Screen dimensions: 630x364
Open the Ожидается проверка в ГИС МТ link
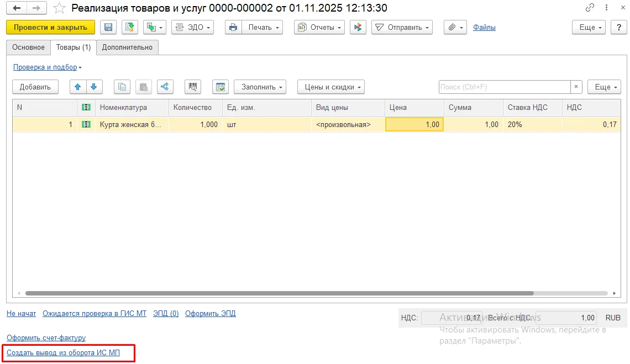point(95,313)
